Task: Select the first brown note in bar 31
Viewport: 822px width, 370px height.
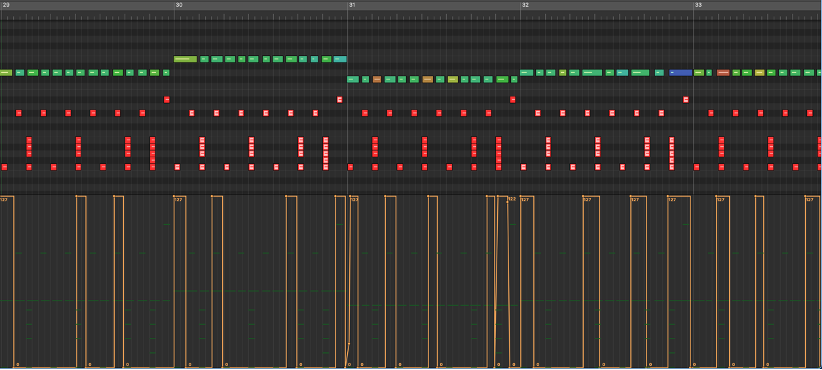Action: [x=377, y=80]
